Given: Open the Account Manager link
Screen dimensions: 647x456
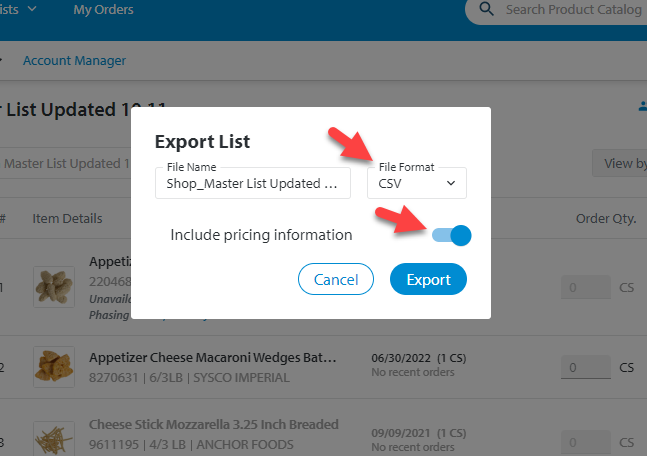Looking at the screenshot, I should [x=74, y=61].
